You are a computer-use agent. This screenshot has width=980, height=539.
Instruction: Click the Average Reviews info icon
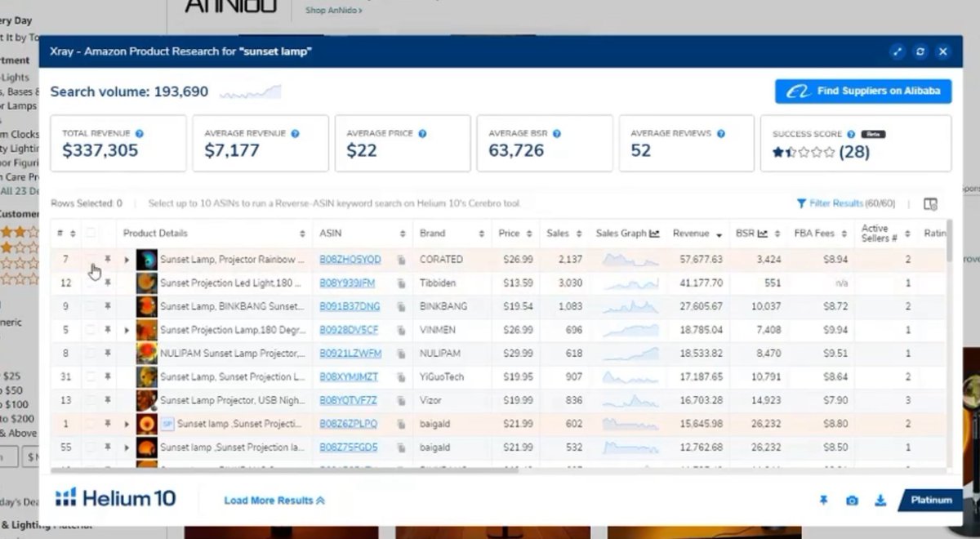pos(721,133)
